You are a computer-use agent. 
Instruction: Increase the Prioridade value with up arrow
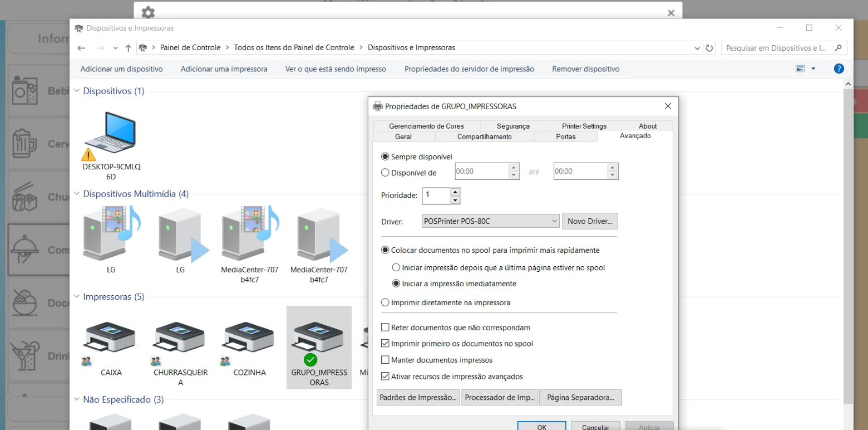coord(455,192)
